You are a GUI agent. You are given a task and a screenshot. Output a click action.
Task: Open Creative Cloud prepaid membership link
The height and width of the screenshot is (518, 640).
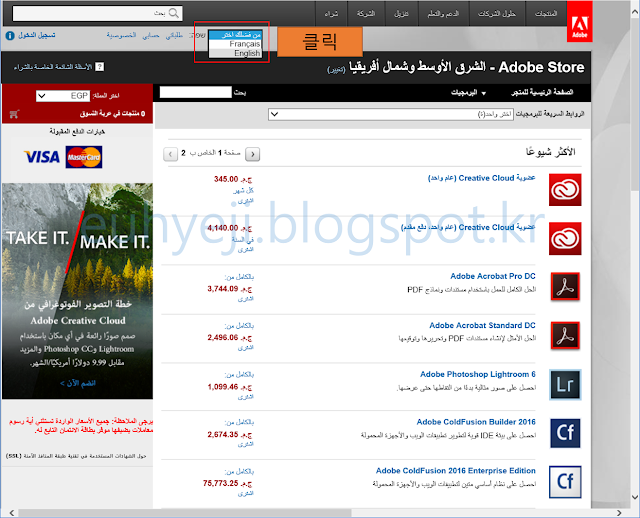468,227
